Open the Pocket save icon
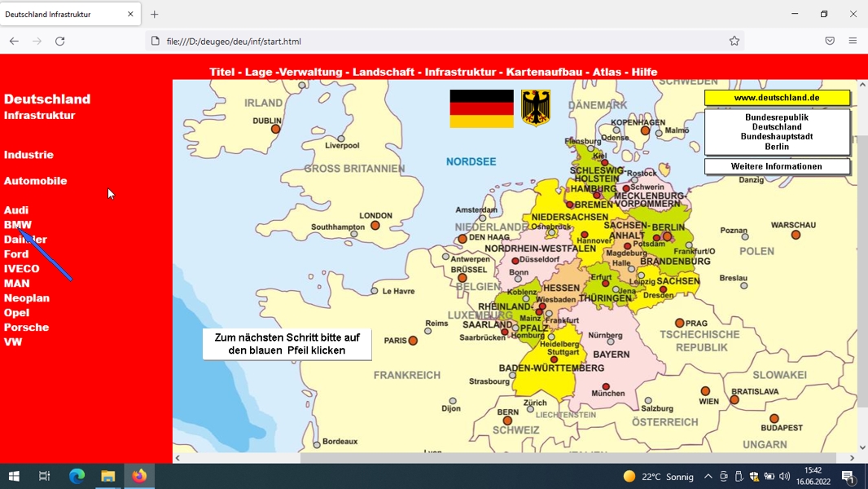 pos(829,41)
